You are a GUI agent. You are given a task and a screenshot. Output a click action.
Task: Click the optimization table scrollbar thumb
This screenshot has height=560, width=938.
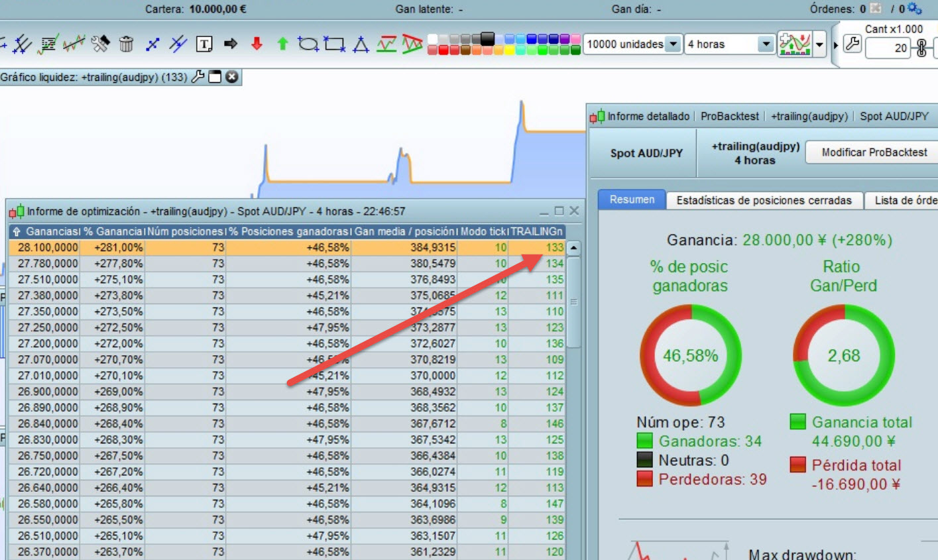coord(573,302)
